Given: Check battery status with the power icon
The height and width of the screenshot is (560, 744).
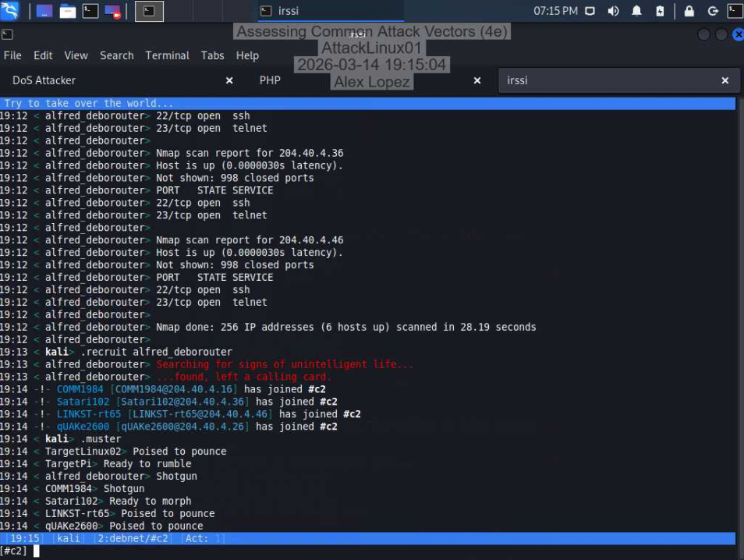Looking at the screenshot, I should click(661, 11).
